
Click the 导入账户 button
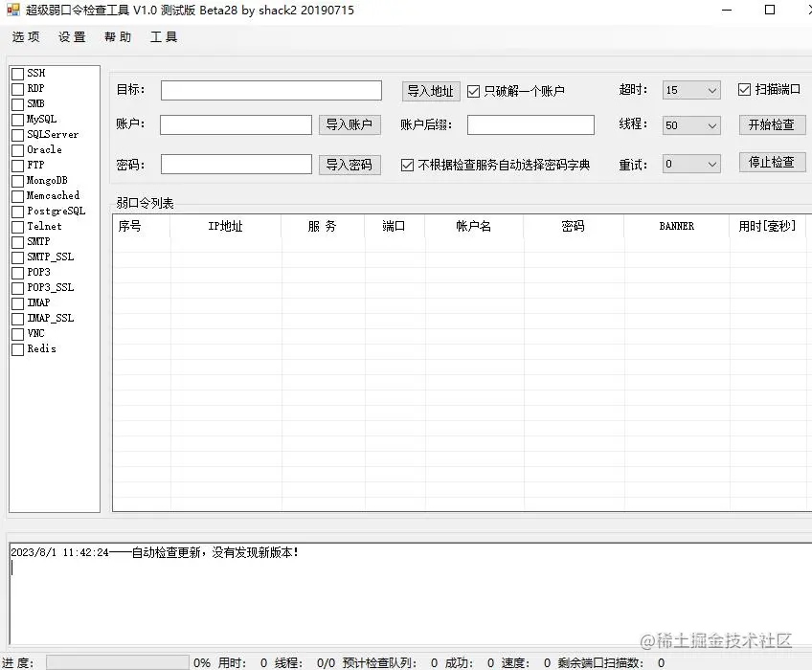click(x=350, y=124)
